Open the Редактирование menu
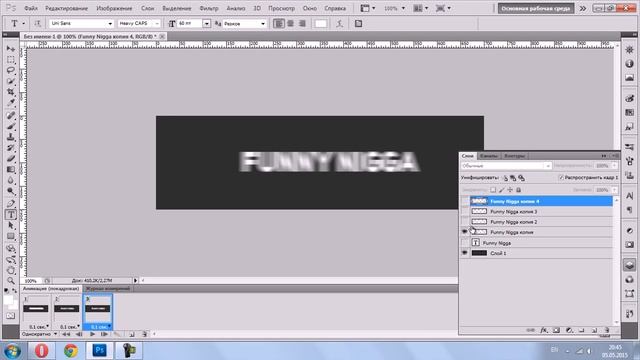640x360 pixels. click(x=67, y=8)
